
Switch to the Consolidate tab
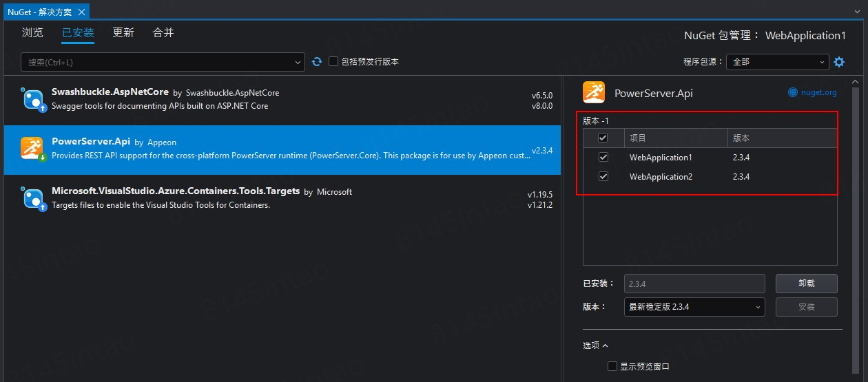[163, 32]
